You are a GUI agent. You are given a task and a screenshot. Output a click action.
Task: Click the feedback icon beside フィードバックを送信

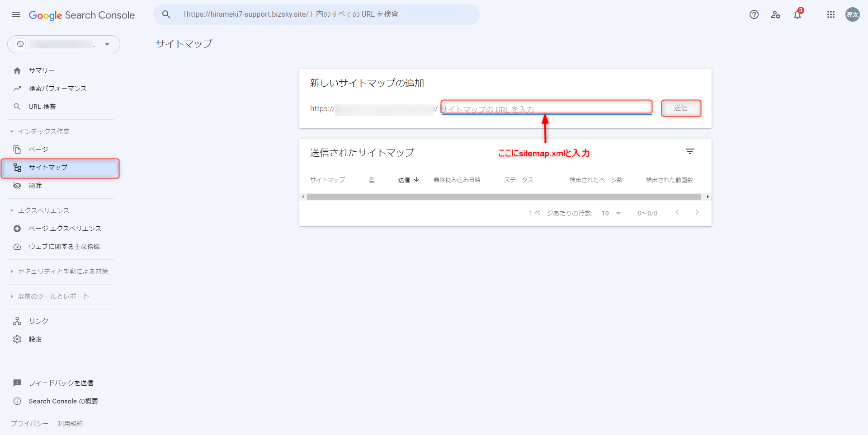click(x=17, y=383)
